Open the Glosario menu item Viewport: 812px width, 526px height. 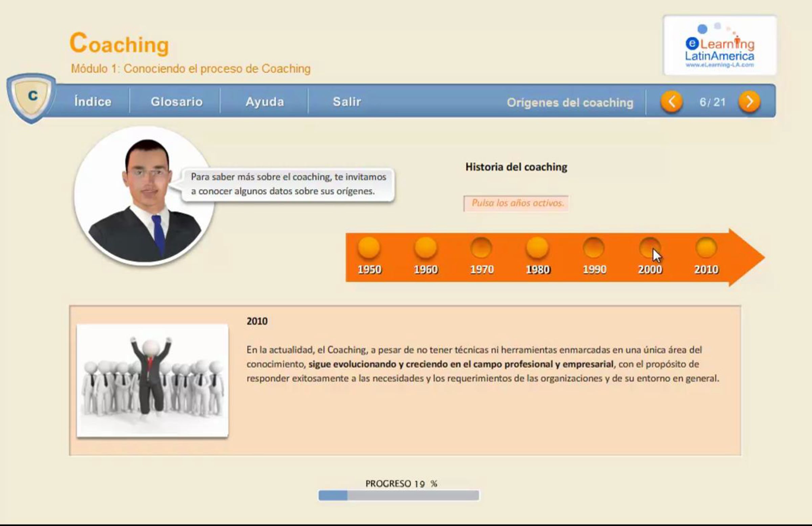[177, 102]
